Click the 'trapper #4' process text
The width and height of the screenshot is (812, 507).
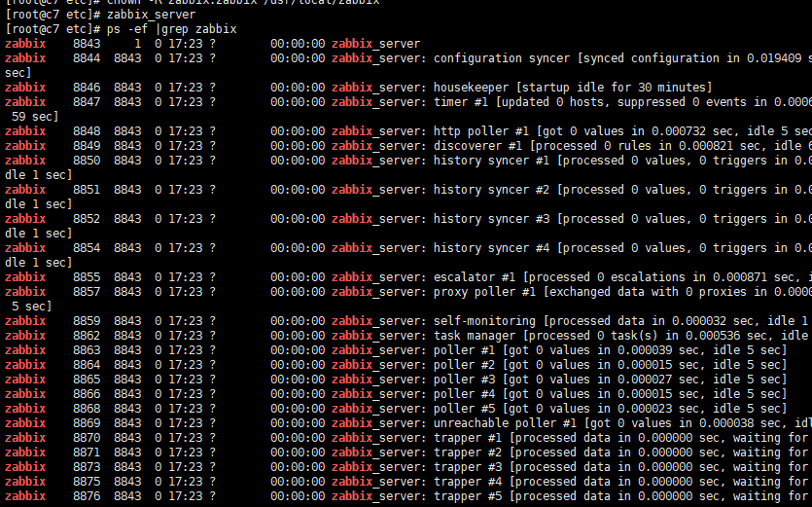coord(468,481)
